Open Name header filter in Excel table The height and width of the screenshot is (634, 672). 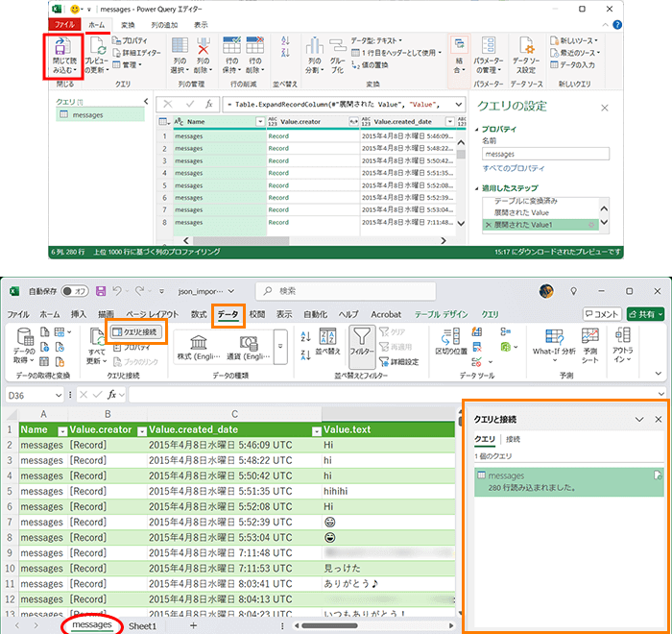click(62, 431)
